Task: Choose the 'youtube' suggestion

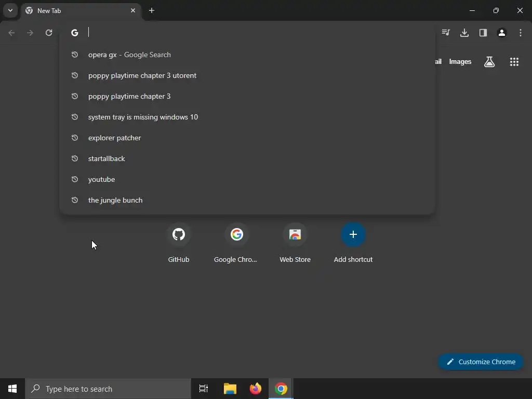Action: 247,179
